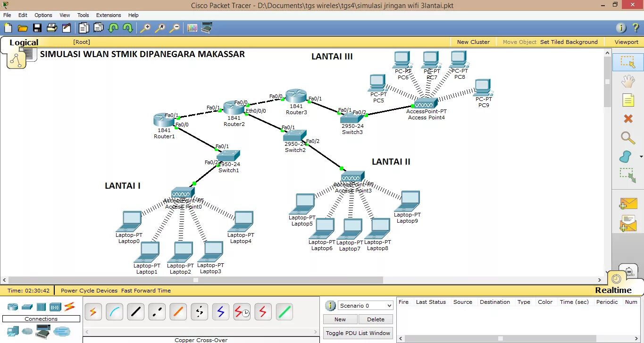Click Power Cycle Devices
644x343 pixels.
[x=89, y=291]
